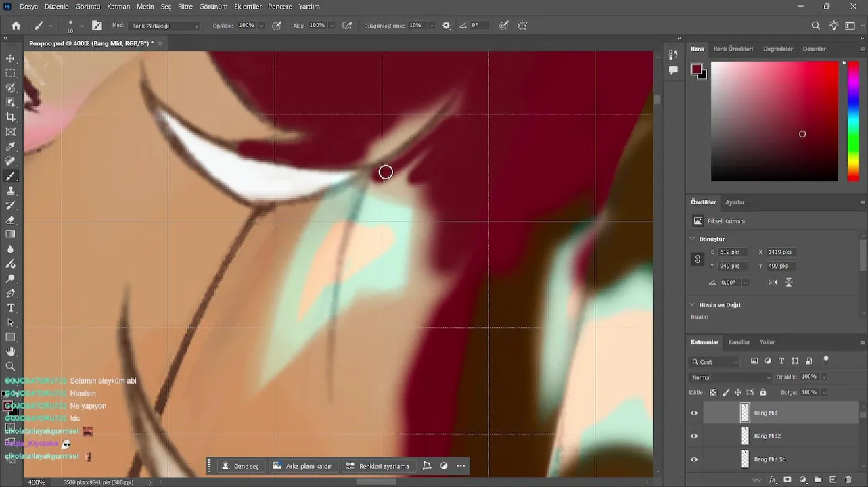This screenshot has width=868, height=487.
Task: Open the brush preset picker dropdown
Action: tap(82, 26)
